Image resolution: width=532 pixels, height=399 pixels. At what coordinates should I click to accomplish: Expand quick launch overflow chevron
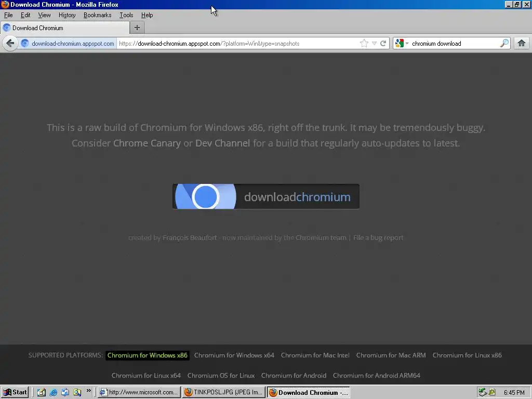click(x=88, y=391)
